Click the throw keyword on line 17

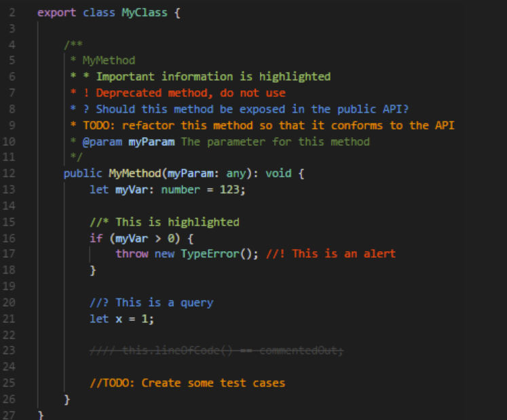coord(132,254)
